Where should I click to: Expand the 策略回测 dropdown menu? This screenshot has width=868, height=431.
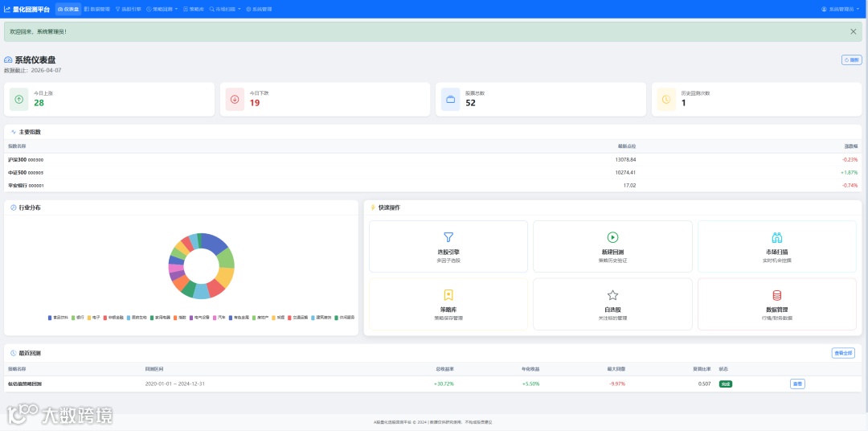coord(162,10)
